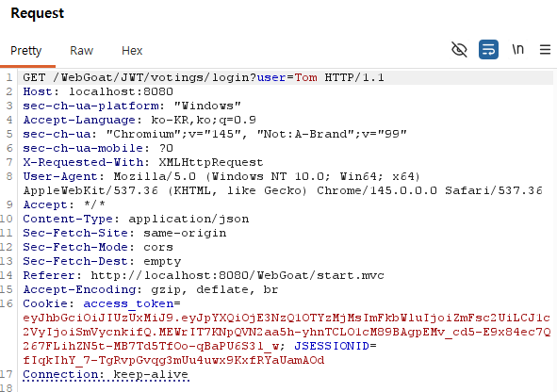Click the JSESSIONID cookie name
Viewport: 557px width, 392px height.
coord(332,346)
